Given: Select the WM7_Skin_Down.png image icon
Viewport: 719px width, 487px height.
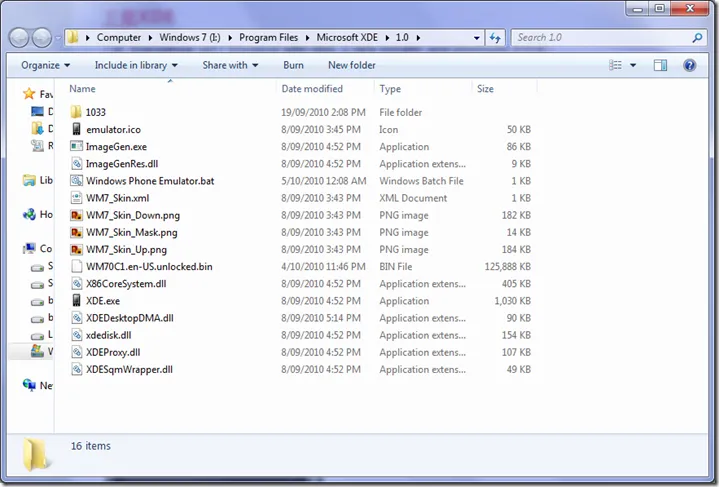Looking at the screenshot, I should point(76,215).
